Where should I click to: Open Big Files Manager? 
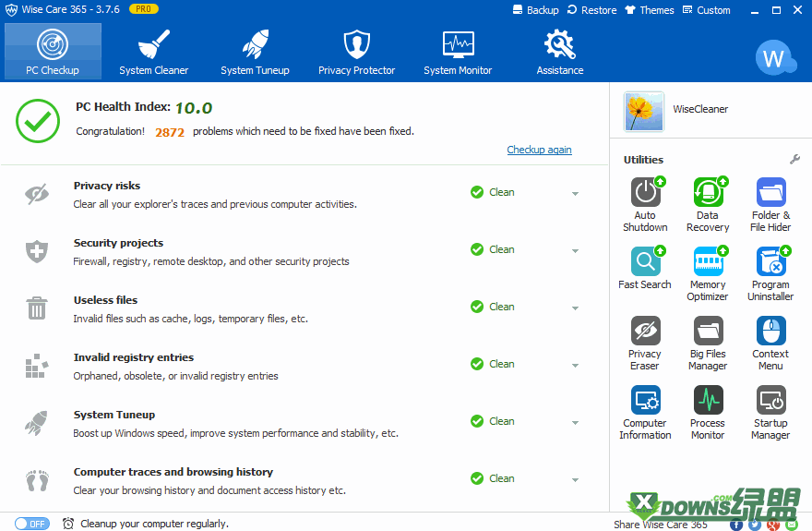(x=708, y=343)
